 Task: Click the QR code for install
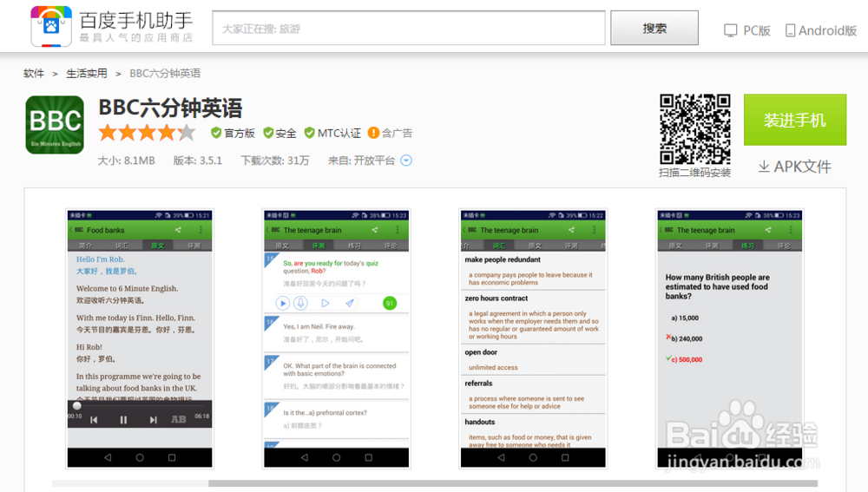[x=694, y=129]
